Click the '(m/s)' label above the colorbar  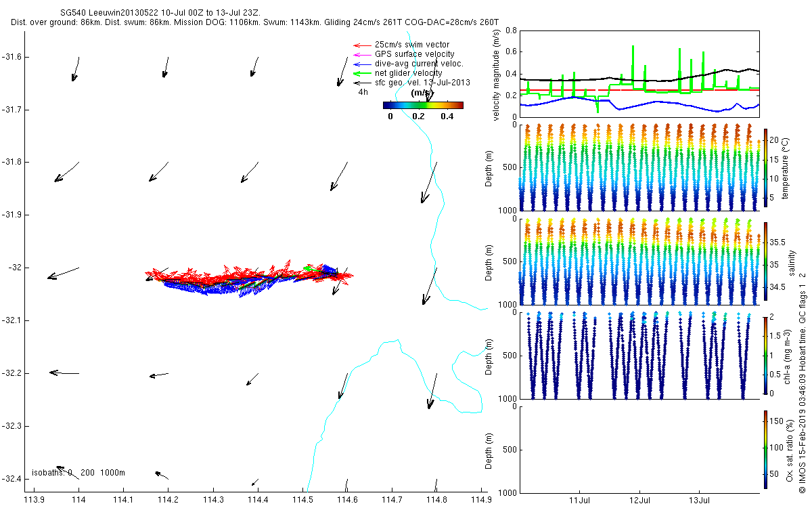click(x=422, y=92)
